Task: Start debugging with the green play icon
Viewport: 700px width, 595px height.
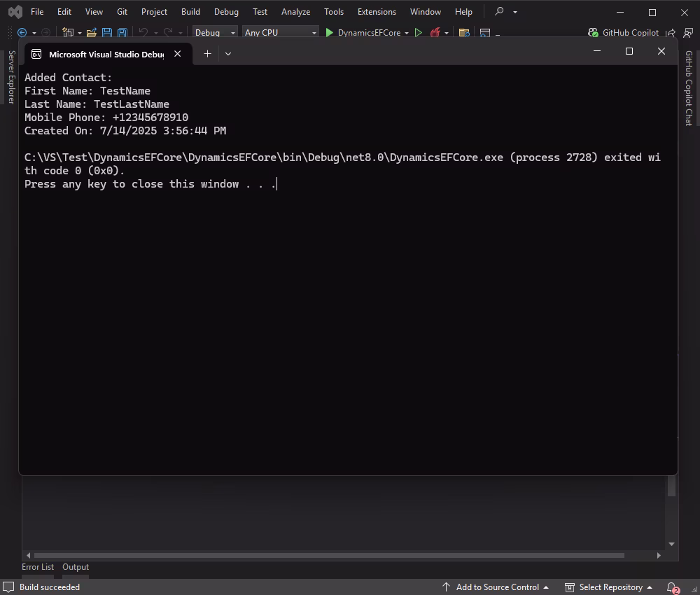Action: [330, 33]
